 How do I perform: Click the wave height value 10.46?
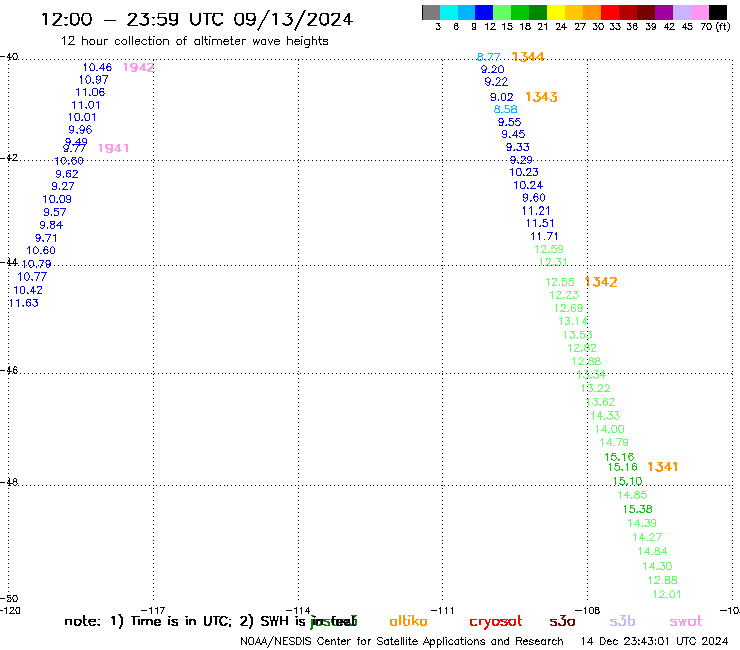point(97,68)
